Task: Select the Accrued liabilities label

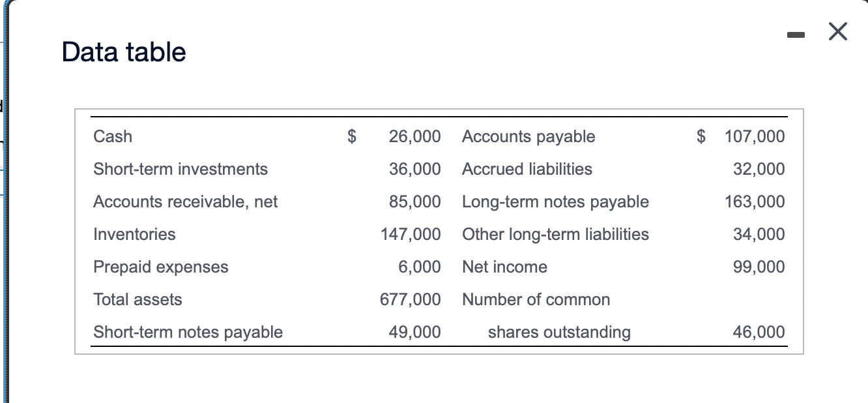Action: [527, 169]
